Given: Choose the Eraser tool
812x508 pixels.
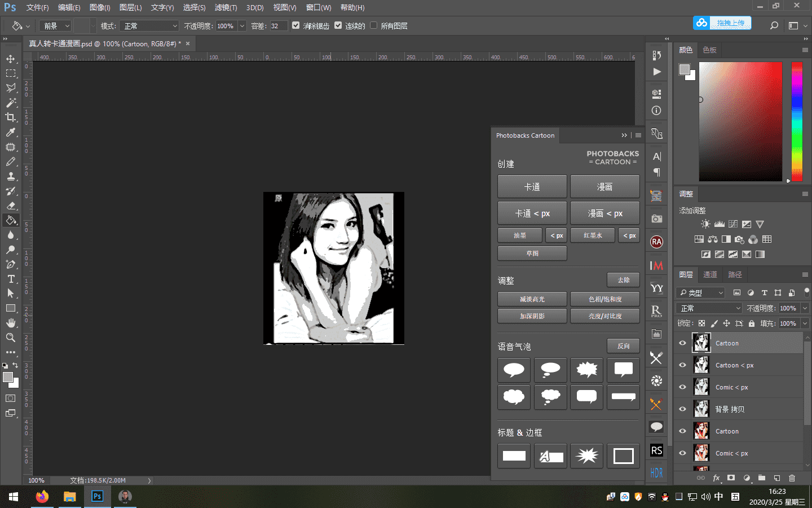Looking at the screenshot, I should 11,205.
